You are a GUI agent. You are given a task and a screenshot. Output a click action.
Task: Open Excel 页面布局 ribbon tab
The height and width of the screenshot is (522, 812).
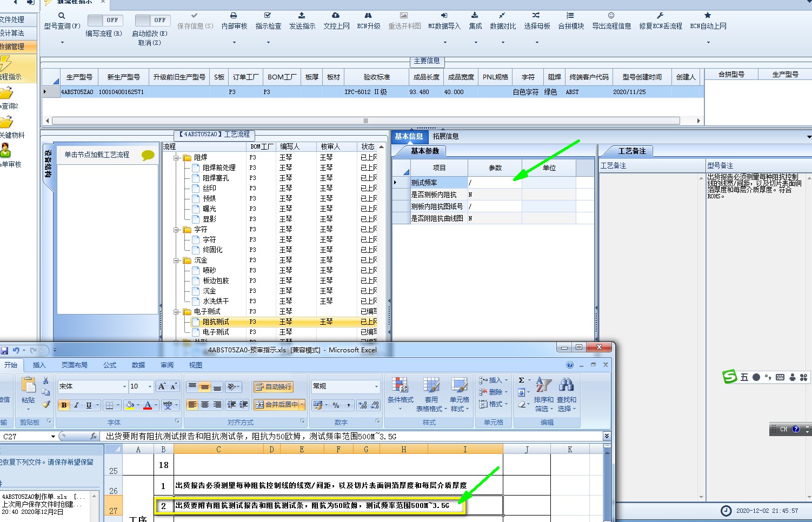(x=74, y=365)
